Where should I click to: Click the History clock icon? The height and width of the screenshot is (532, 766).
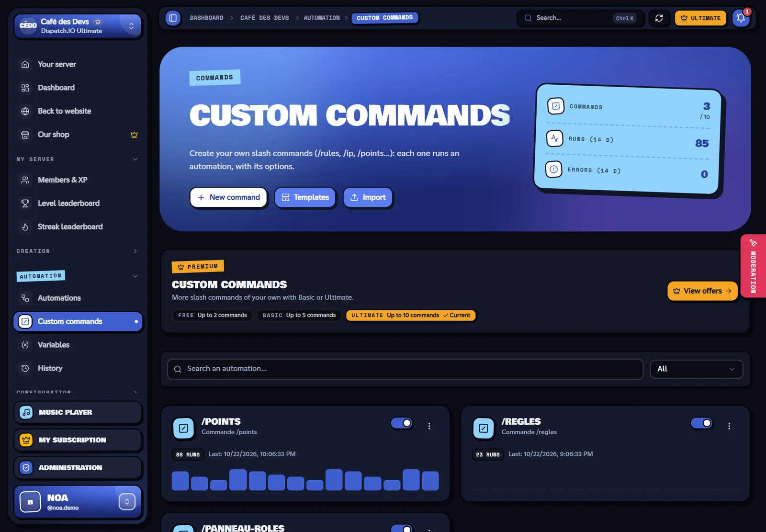click(25, 368)
